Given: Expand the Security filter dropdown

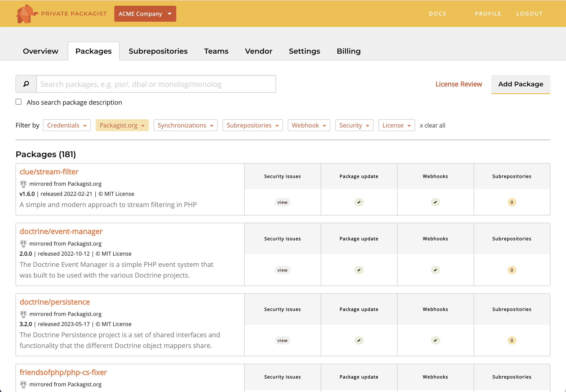Looking at the screenshot, I should 354,125.
